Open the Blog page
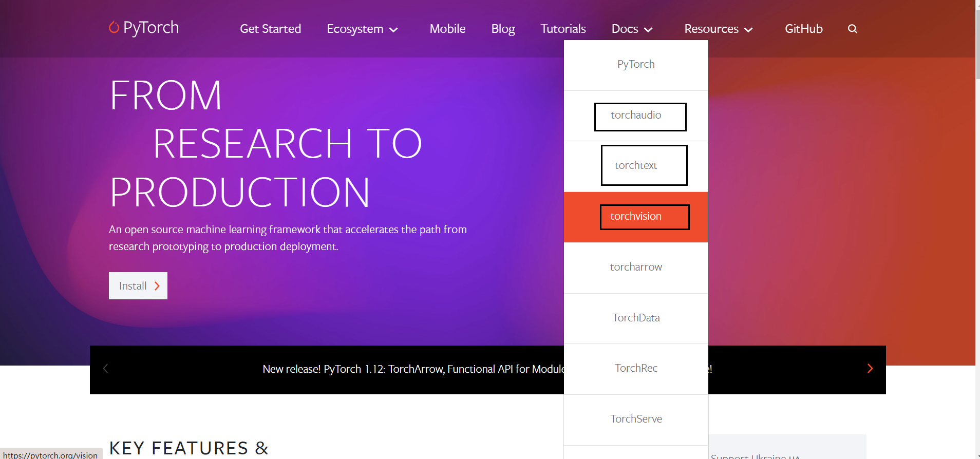Screen dimensions: 980x459 [503, 29]
